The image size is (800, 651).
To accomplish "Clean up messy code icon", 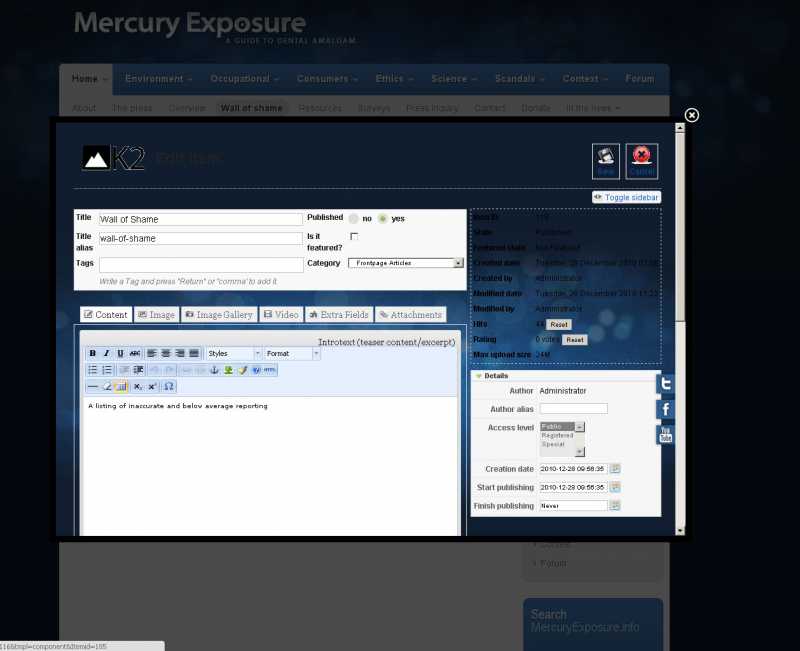I will pyautogui.click(x=242, y=370).
